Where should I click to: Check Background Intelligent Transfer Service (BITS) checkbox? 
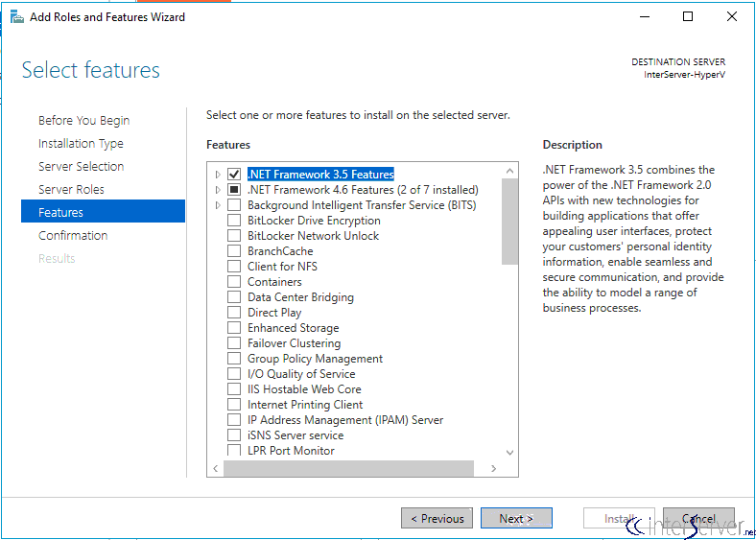tap(234, 205)
